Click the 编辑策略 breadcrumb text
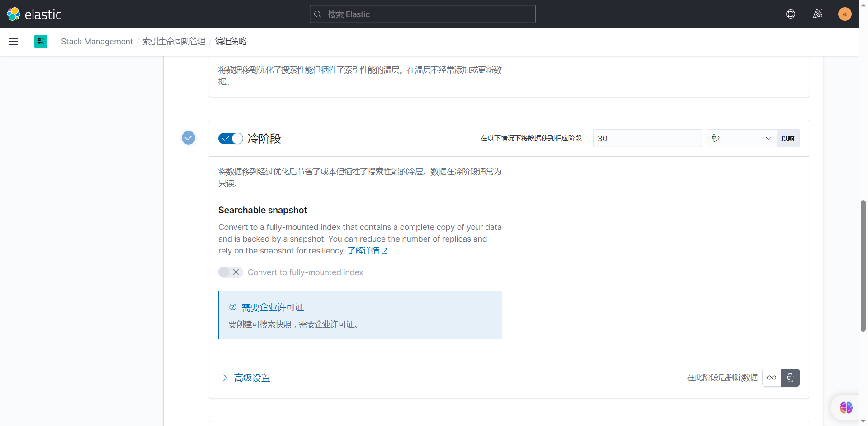868x426 pixels. point(231,42)
